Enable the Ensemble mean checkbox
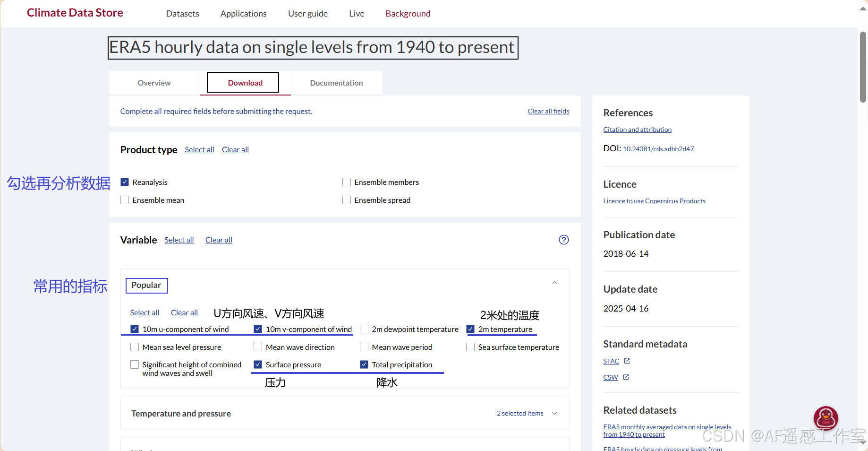 tap(125, 200)
